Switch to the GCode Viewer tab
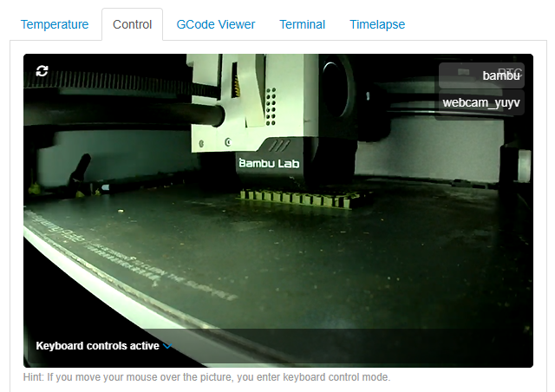555x392 pixels. click(x=216, y=24)
